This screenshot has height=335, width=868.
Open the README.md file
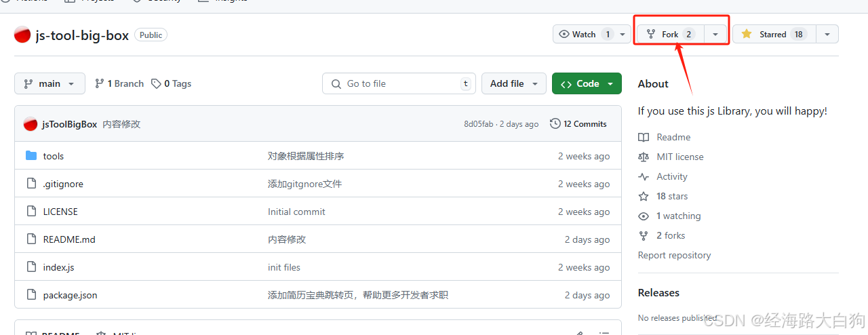[x=69, y=239]
